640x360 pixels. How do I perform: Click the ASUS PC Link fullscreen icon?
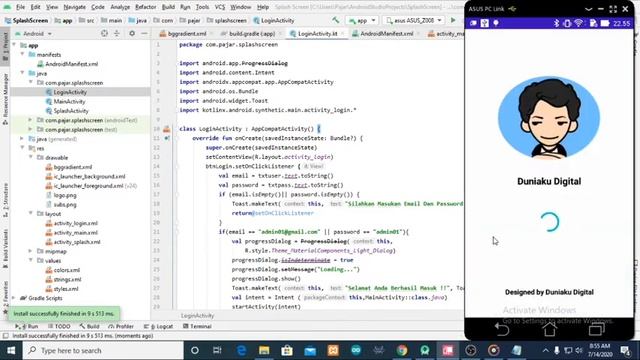(613, 9)
